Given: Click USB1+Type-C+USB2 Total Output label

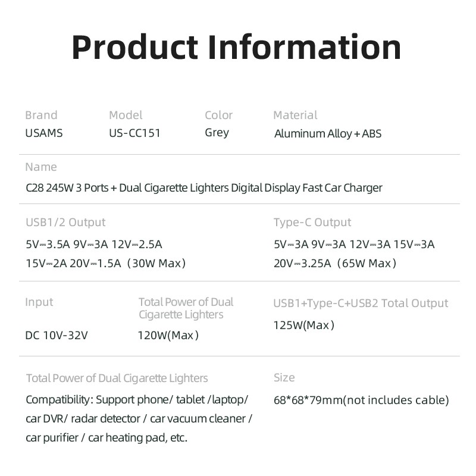Looking at the screenshot, I should click(x=361, y=303).
